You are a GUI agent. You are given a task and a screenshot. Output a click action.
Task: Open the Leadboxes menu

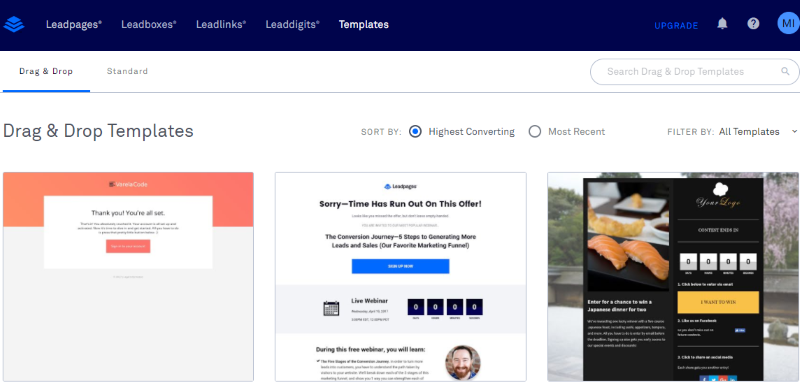148,24
